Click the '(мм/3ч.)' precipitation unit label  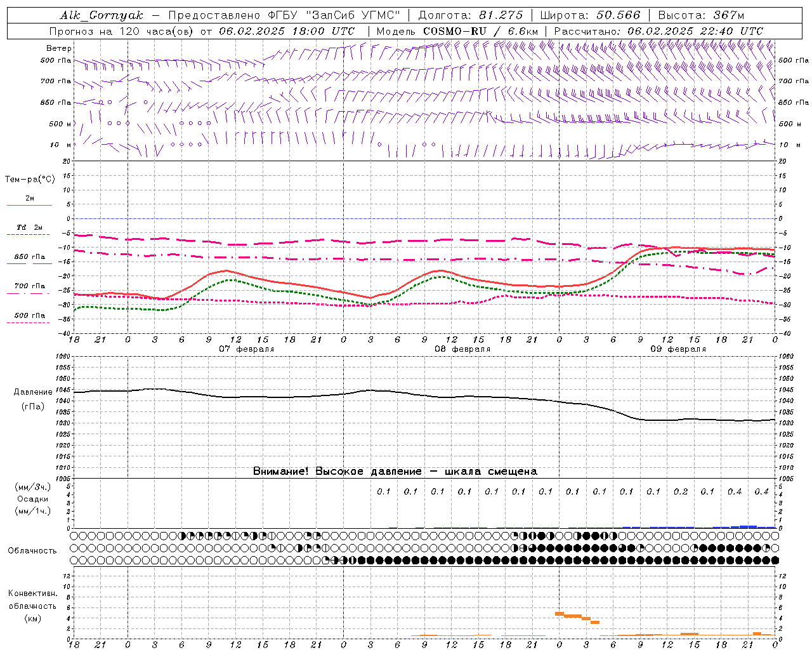click(x=33, y=487)
